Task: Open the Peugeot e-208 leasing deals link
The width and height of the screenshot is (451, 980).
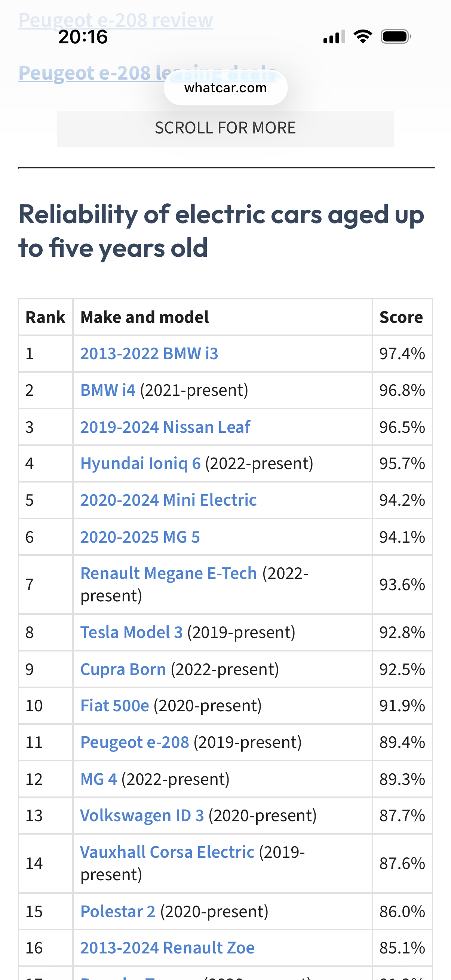Action: coord(148,73)
